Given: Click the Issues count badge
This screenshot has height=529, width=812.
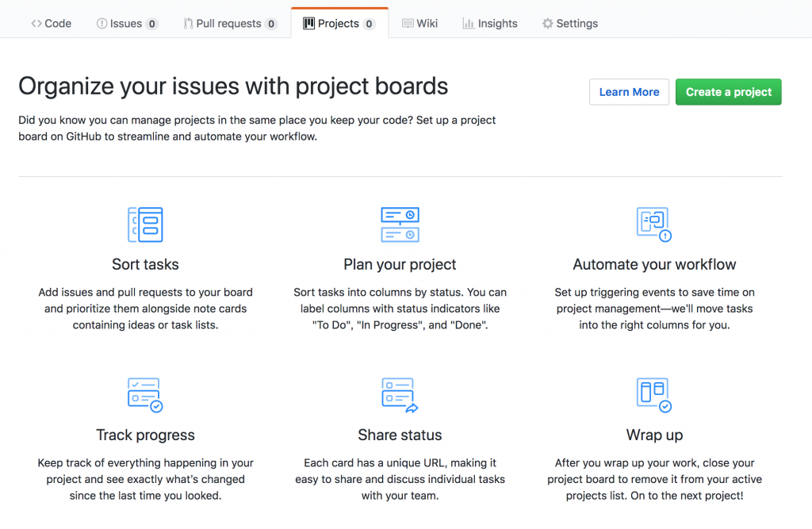Looking at the screenshot, I should [151, 24].
